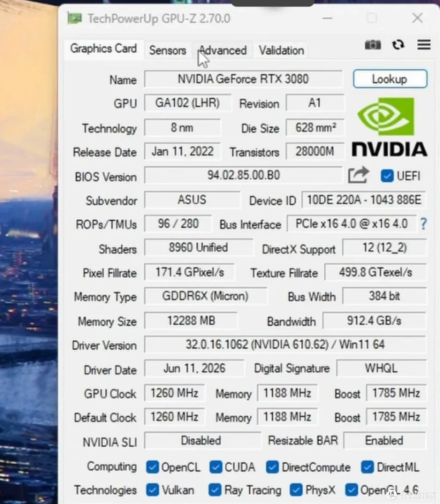440x504 pixels.
Task: Click the BIOS export share icon
Action: [359, 175]
